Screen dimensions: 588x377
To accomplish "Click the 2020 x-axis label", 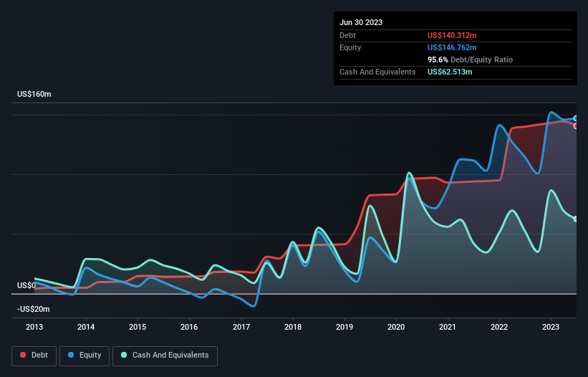I will pos(396,328).
